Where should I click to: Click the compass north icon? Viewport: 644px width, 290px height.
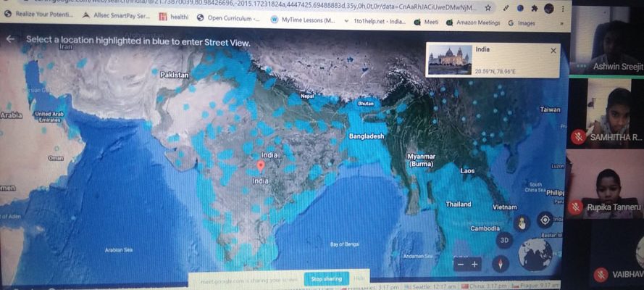501,263
